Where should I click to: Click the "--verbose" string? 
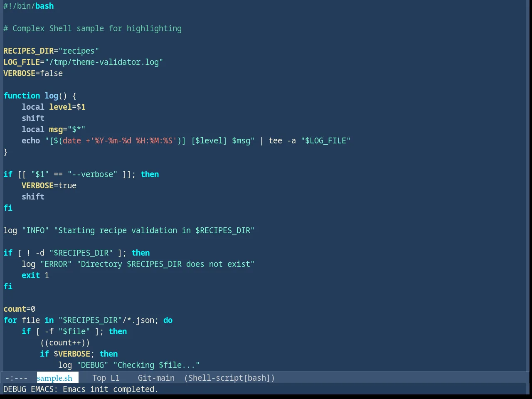[92, 174]
